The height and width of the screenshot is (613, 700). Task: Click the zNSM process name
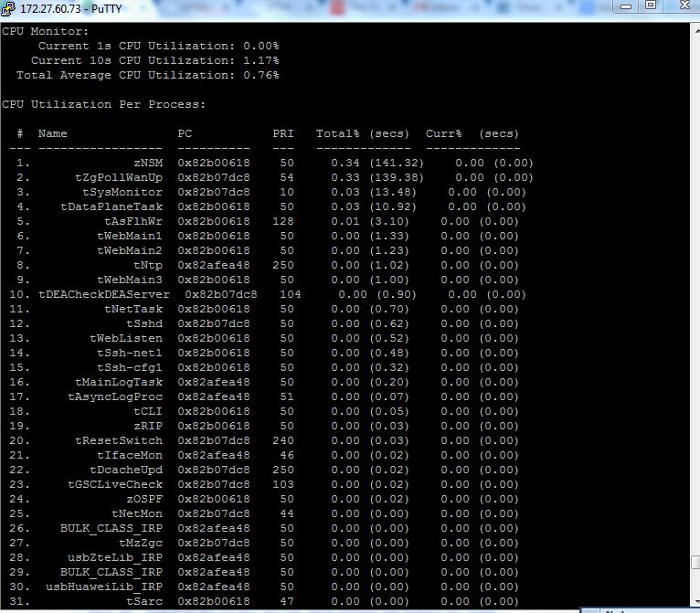coord(147,163)
